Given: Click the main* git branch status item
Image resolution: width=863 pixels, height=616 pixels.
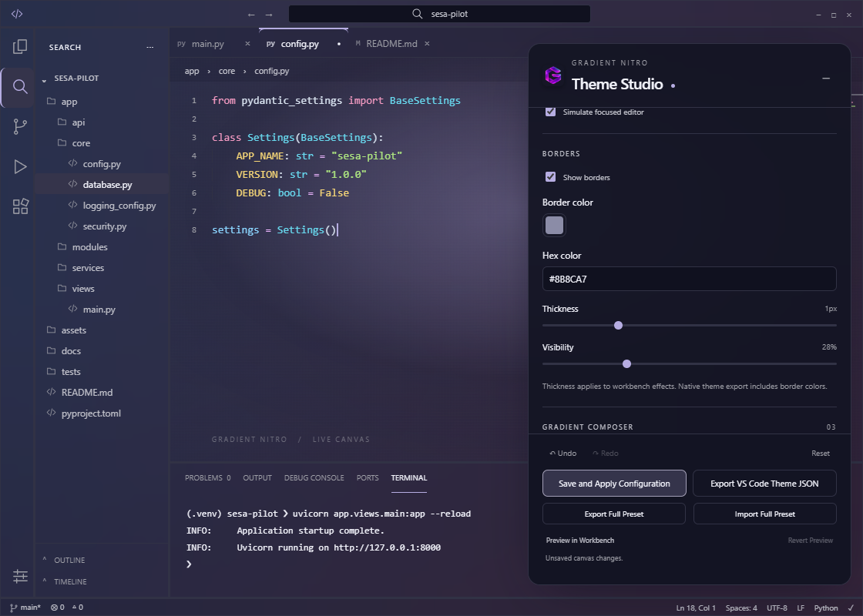Looking at the screenshot, I should click(25, 608).
